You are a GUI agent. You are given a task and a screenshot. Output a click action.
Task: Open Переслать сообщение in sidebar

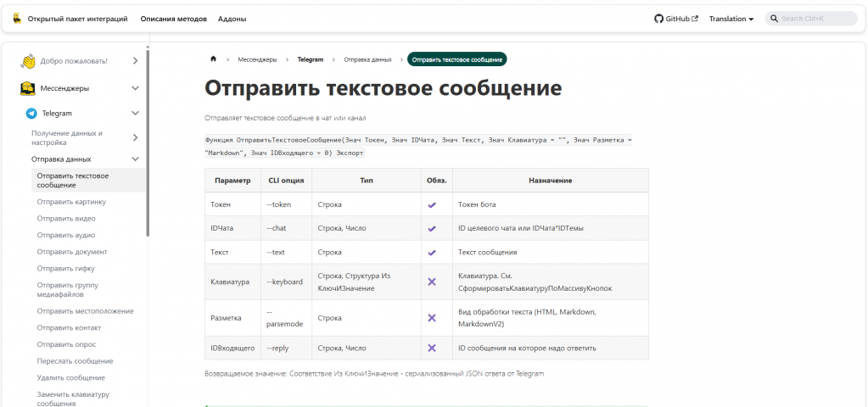coord(76,361)
